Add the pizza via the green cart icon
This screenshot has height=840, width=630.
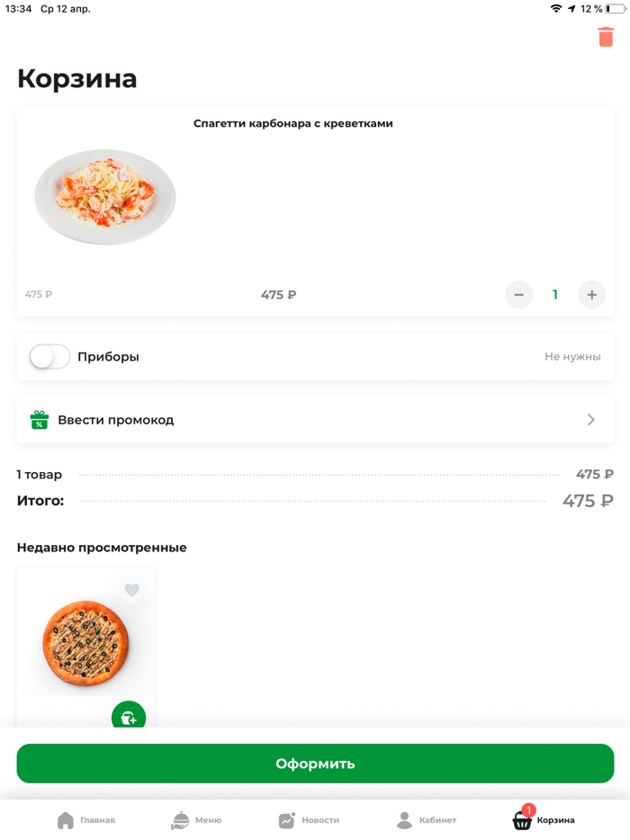coord(128,717)
